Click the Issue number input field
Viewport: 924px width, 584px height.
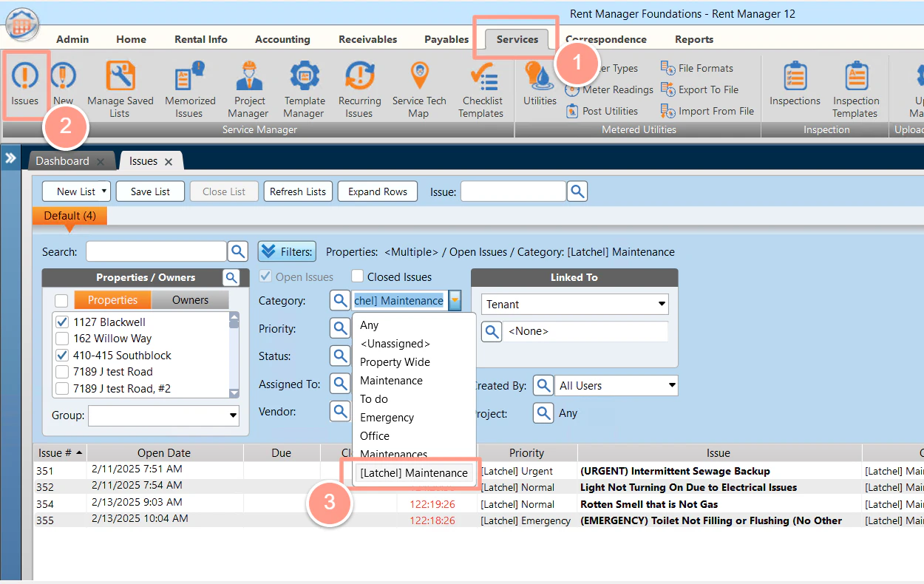tap(513, 191)
